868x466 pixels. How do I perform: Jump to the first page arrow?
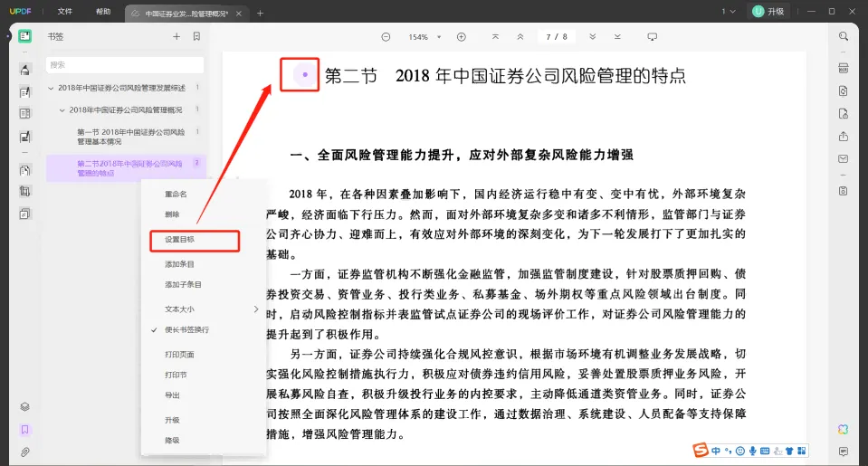[495, 37]
